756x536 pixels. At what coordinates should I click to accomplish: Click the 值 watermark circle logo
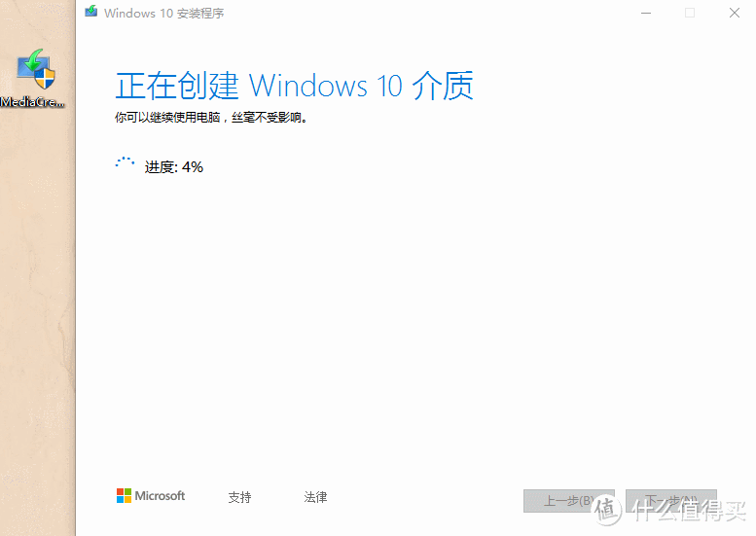pyautogui.click(x=606, y=510)
